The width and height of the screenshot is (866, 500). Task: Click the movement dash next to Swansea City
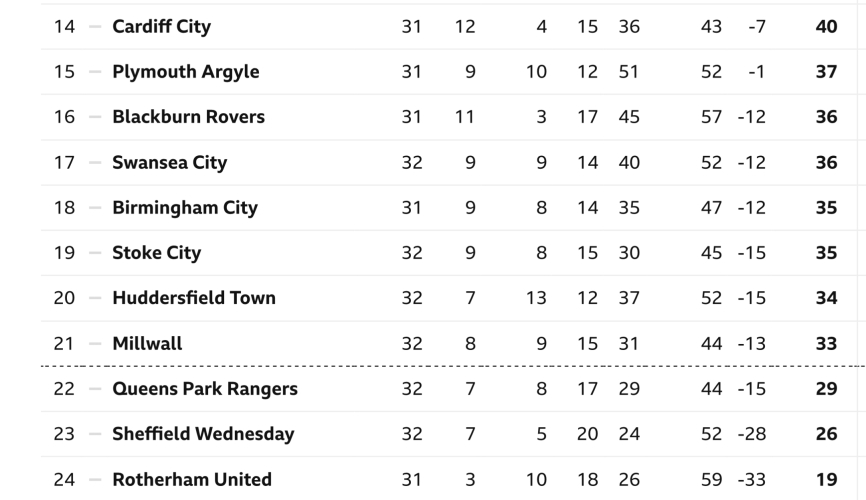pos(95,163)
